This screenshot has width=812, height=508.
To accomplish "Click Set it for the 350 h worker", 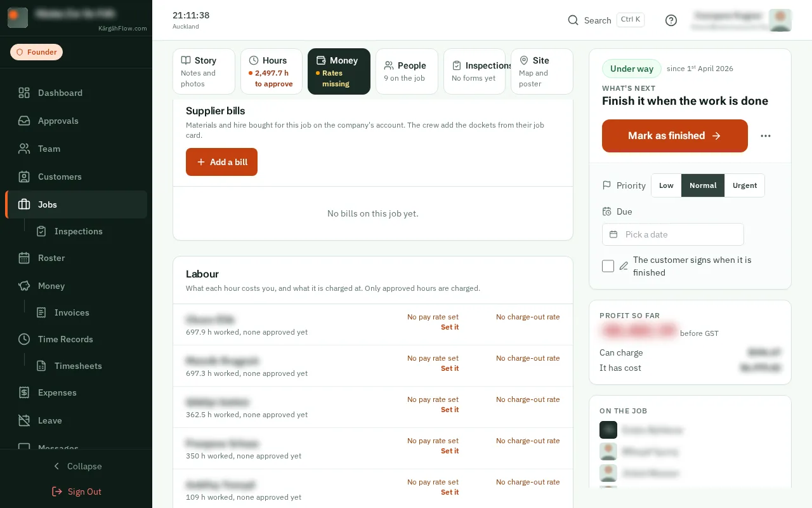I will point(450,451).
